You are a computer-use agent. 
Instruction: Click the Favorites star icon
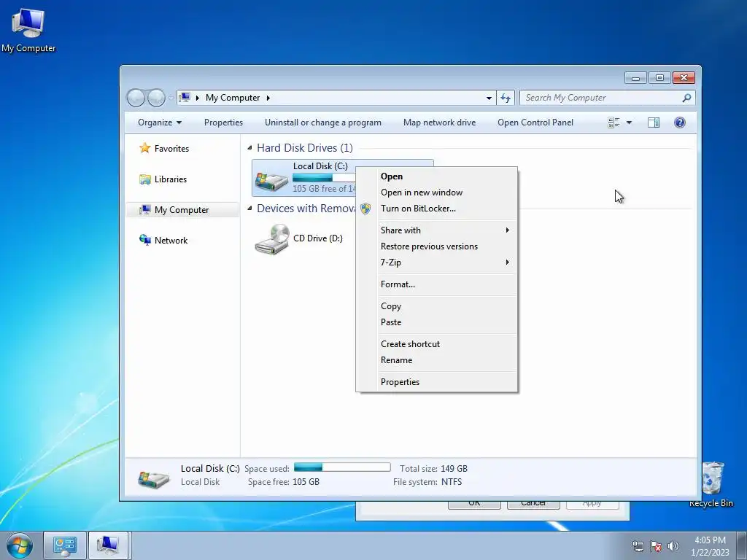point(145,148)
